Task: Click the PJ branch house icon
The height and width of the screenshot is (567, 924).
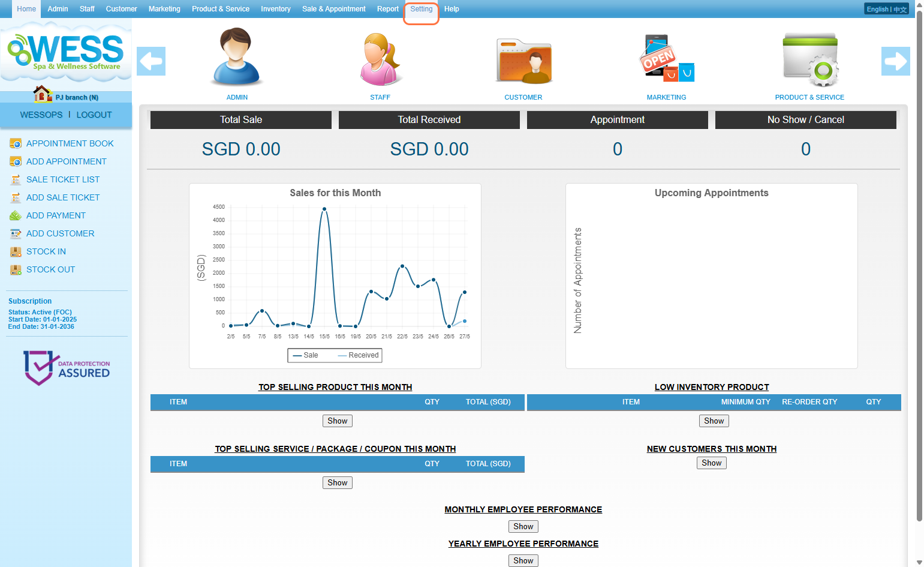Action: point(42,94)
